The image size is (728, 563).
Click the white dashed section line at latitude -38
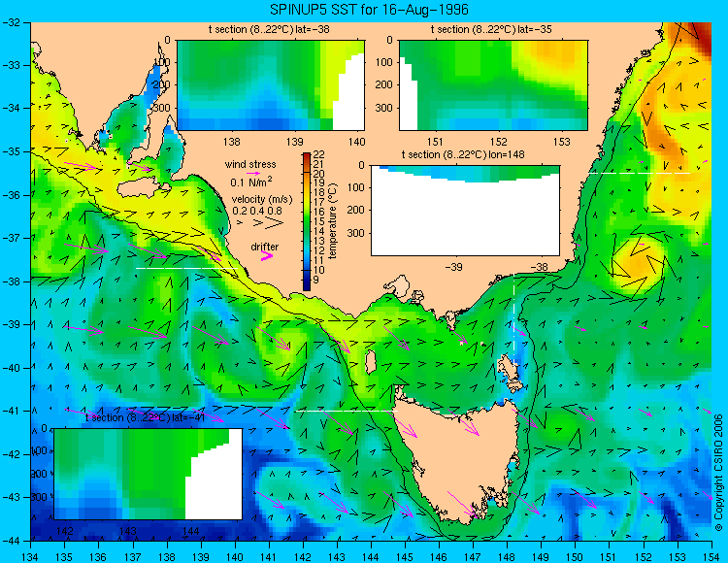click(x=186, y=268)
